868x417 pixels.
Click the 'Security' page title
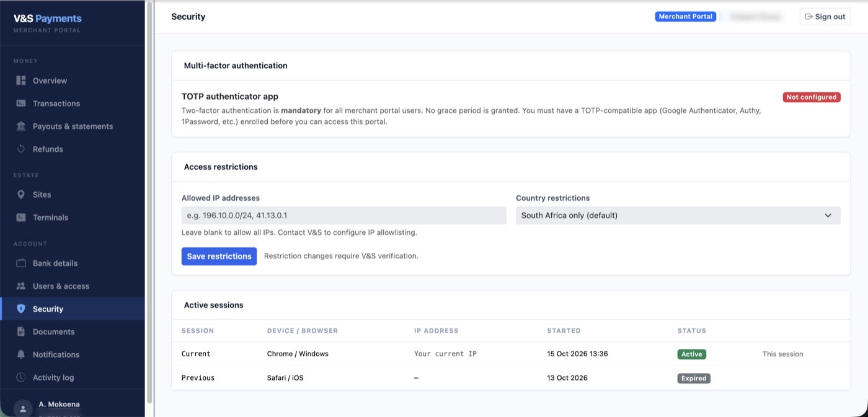[x=188, y=17]
